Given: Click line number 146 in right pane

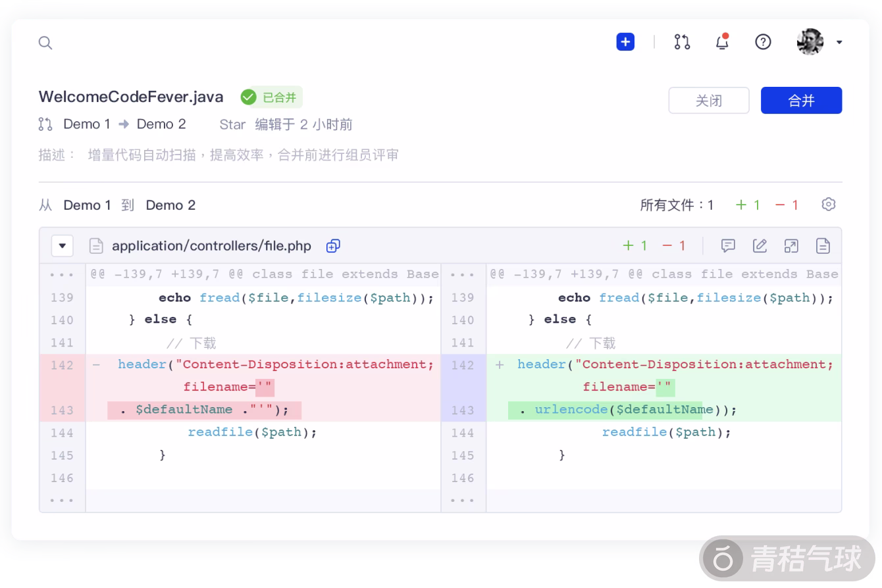Looking at the screenshot, I should [x=463, y=478].
